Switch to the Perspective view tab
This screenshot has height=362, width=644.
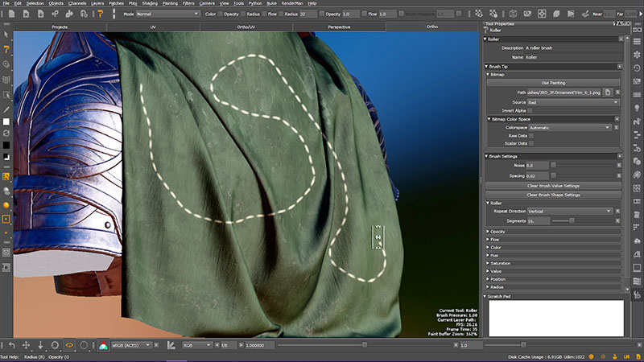[x=338, y=27]
